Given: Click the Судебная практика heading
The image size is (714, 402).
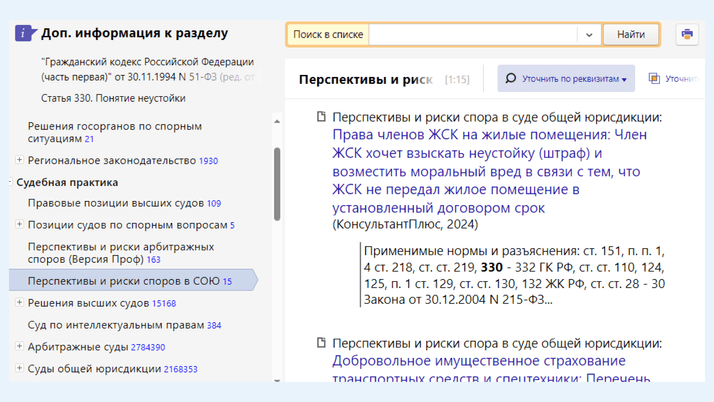Looking at the screenshot, I should pyautogui.click(x=67, y=182).
